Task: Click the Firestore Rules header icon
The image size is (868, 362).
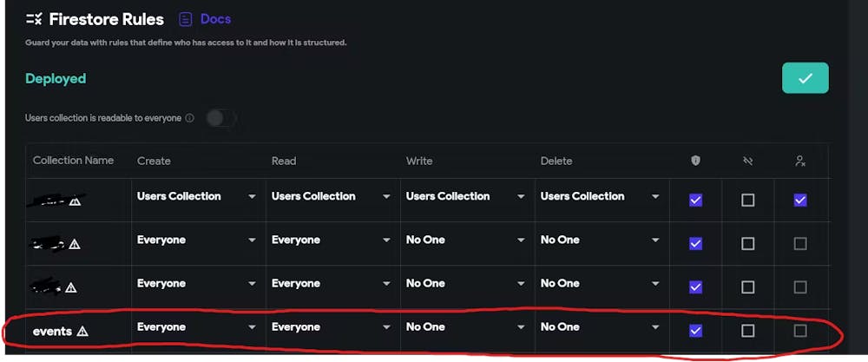Action: coord(34,18)
